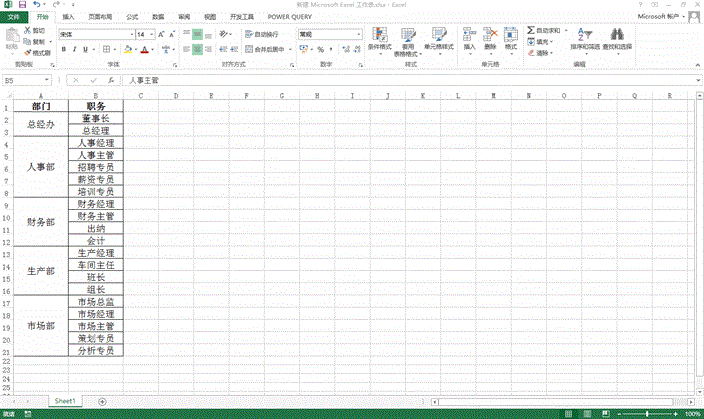Image resolution: width=704 pixels, height=419 pixels.
Task: Open Sort and Filter (排序和筛选)
Action: 585,39
